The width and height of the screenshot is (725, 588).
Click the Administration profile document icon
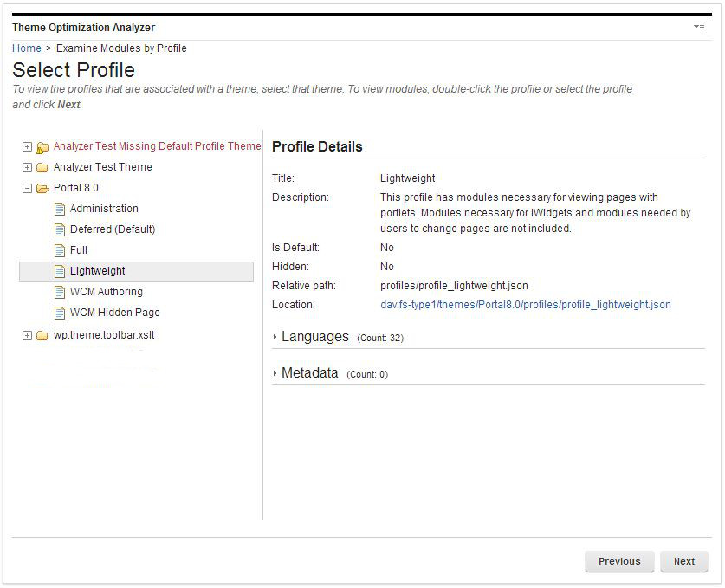[x=60, y=209]
